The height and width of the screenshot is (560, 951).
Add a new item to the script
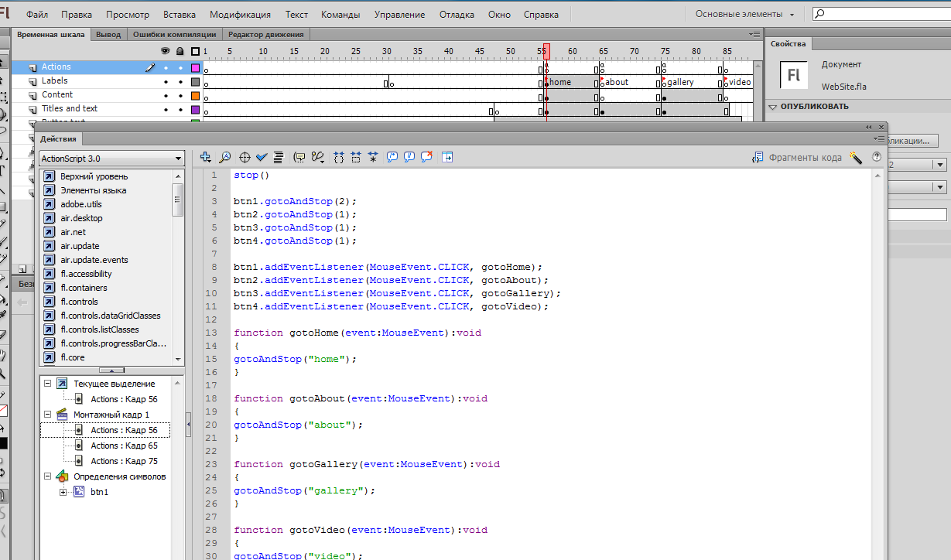click(205, 157)
